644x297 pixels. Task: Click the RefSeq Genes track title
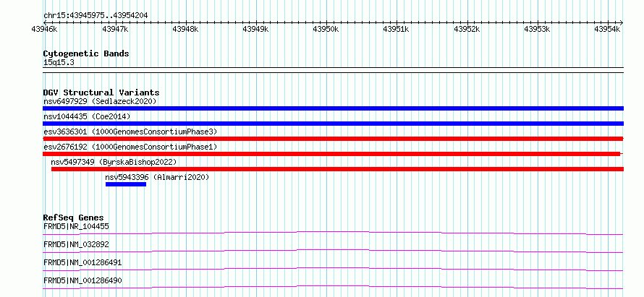74,218
